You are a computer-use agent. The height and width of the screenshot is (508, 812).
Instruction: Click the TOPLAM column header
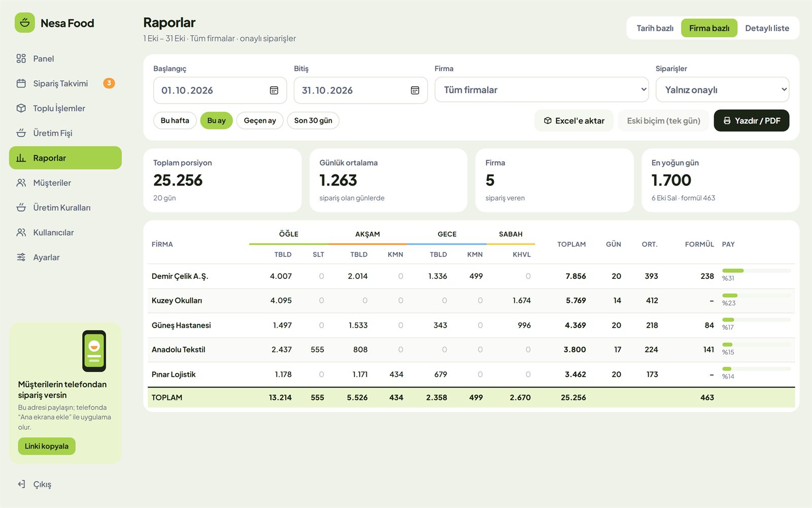point(571,244)
